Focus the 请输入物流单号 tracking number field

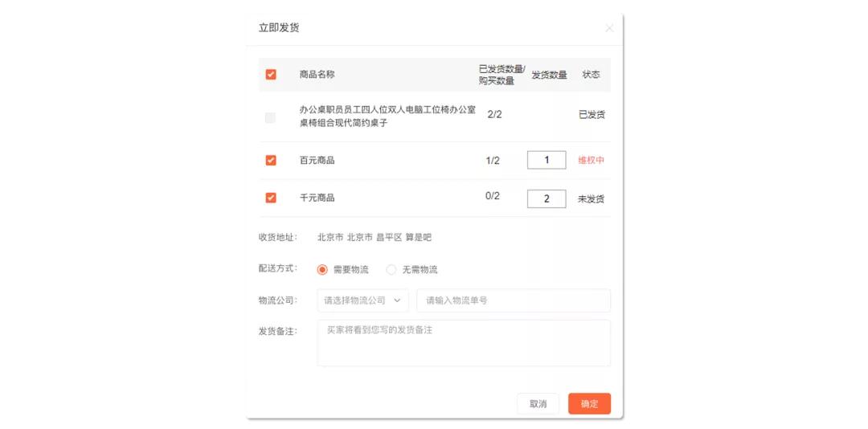tap(514, 300)
